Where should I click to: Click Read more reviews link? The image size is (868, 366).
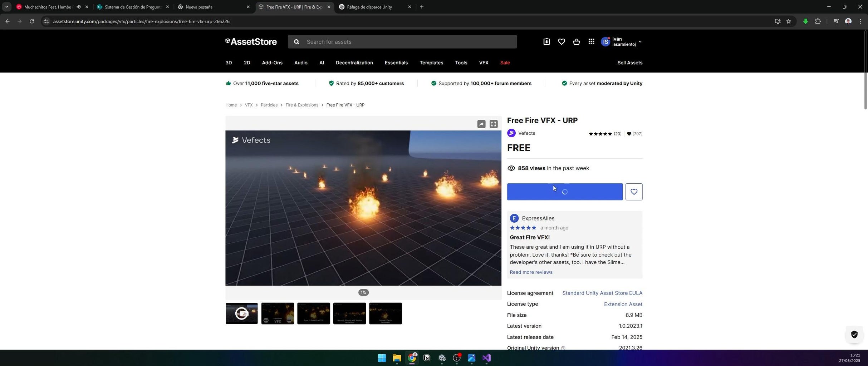[531, 272]
